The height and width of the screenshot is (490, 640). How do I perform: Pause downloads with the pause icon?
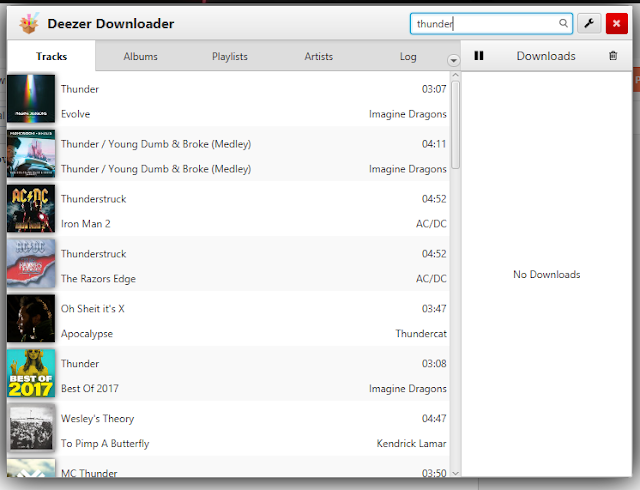point(479,56)
